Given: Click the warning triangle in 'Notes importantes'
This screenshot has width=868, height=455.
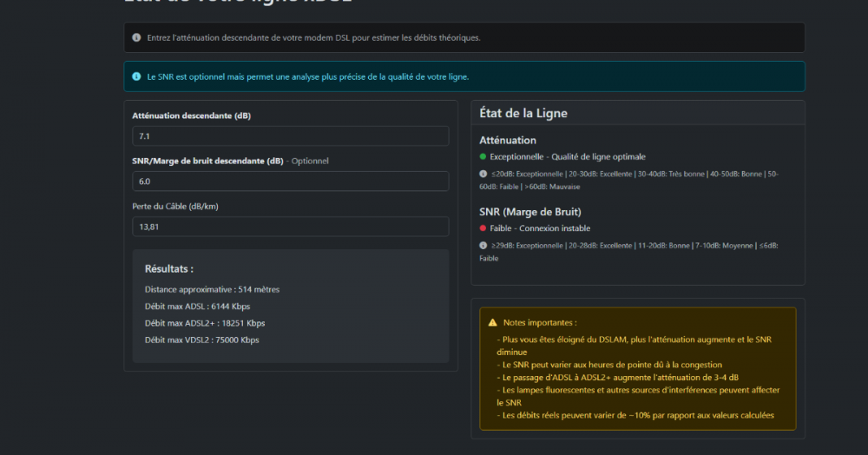Looking at the screenshot, I should (x=492, y=322).
